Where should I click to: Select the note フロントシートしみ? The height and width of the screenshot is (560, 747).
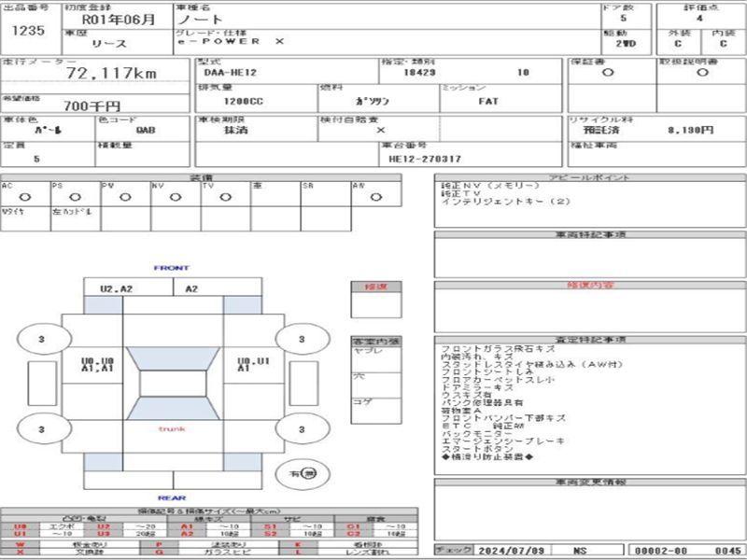click(486, 372)
